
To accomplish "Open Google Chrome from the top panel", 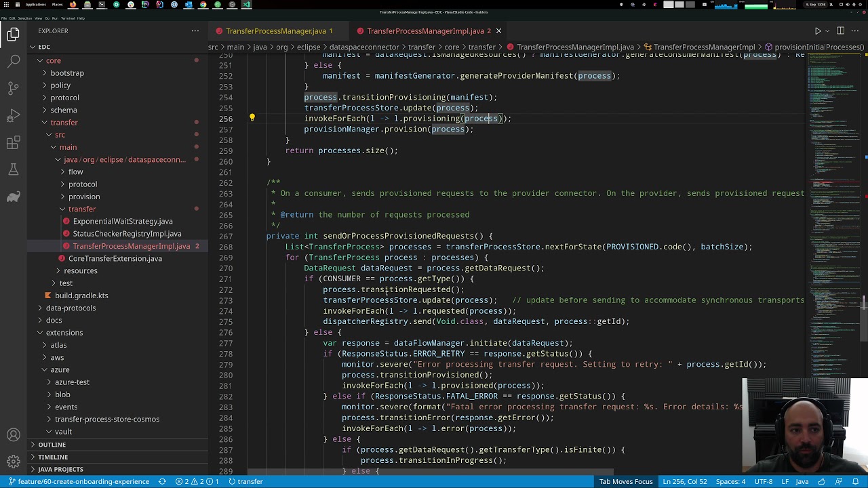I will tap(203, 5).
